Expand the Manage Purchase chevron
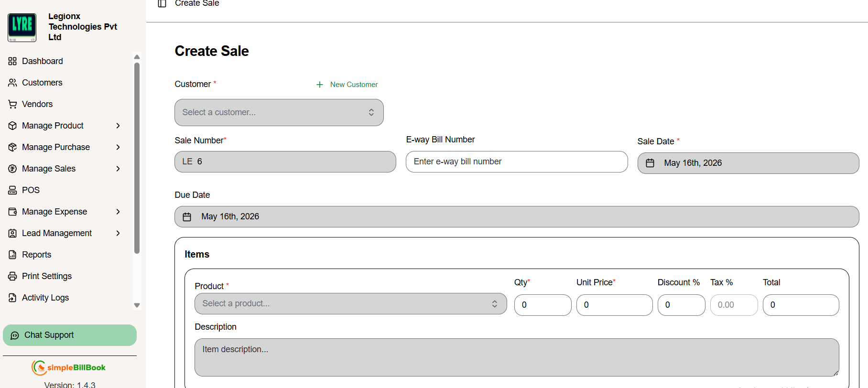Viewport: 868px width, 388px height. (118, 147)
